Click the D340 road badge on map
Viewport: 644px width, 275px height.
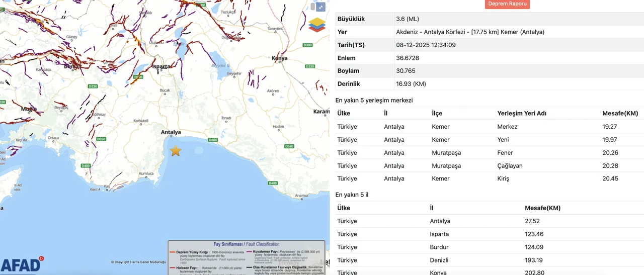tap(289, 146)
